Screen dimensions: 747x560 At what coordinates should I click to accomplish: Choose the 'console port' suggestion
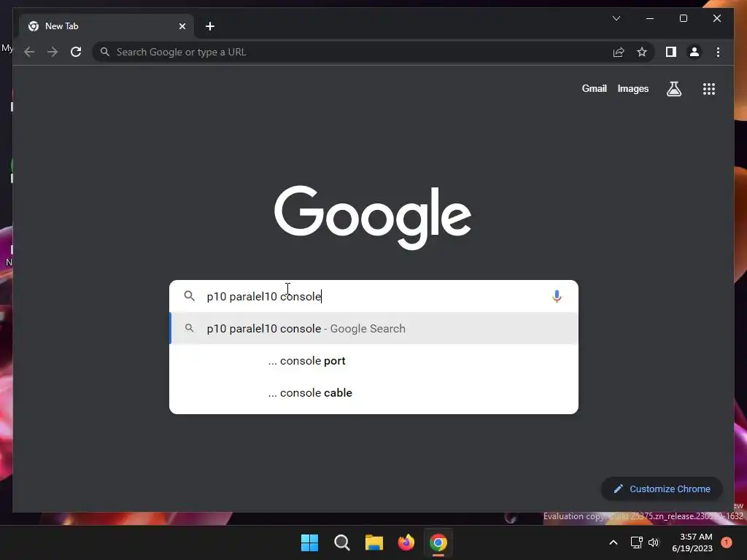[x=374, y=361]
